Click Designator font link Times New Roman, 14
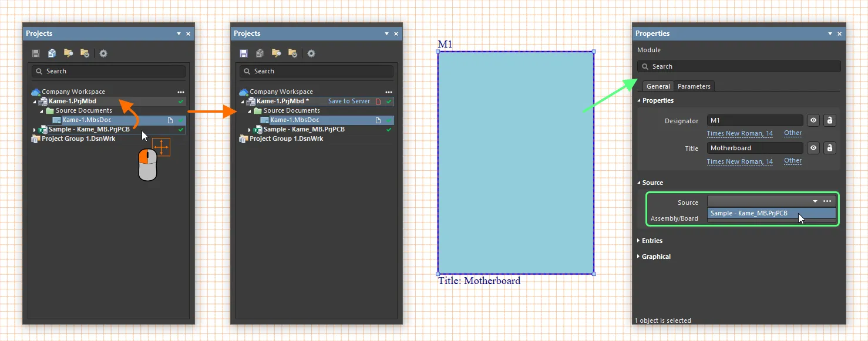The width and height of the screenshot is (868, 341). pos(739,134)
